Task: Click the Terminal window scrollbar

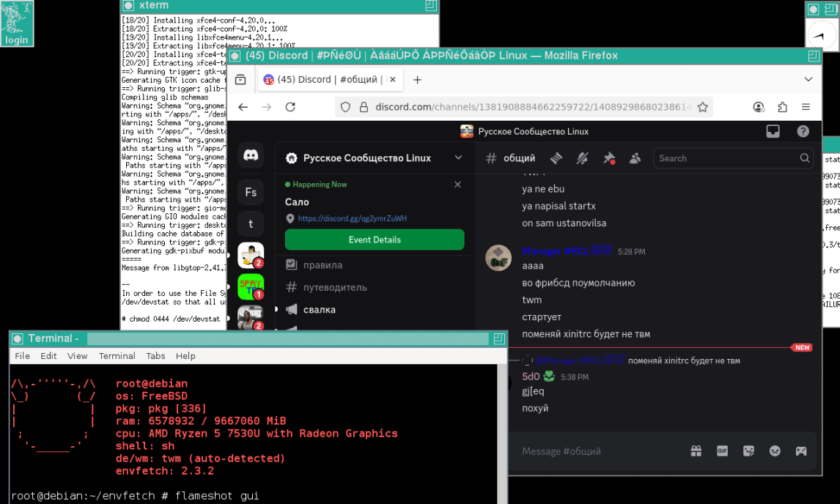Action: (502, 434)
